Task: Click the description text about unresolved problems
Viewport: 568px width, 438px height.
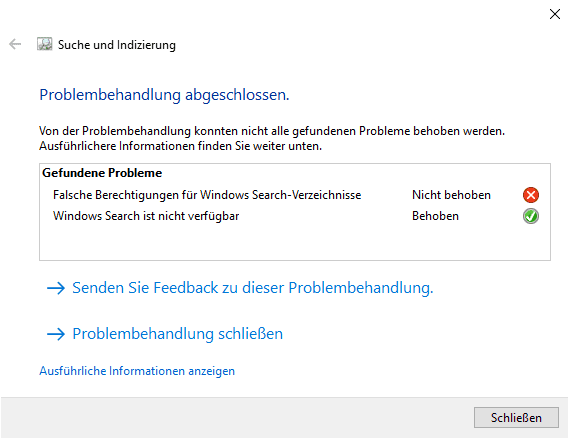Action: point(272,138)
